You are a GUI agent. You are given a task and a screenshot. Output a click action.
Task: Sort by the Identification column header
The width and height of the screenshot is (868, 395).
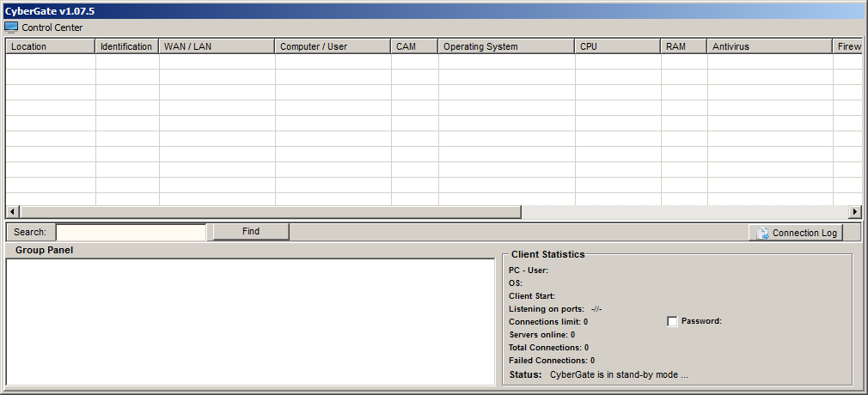click(126, 46)
